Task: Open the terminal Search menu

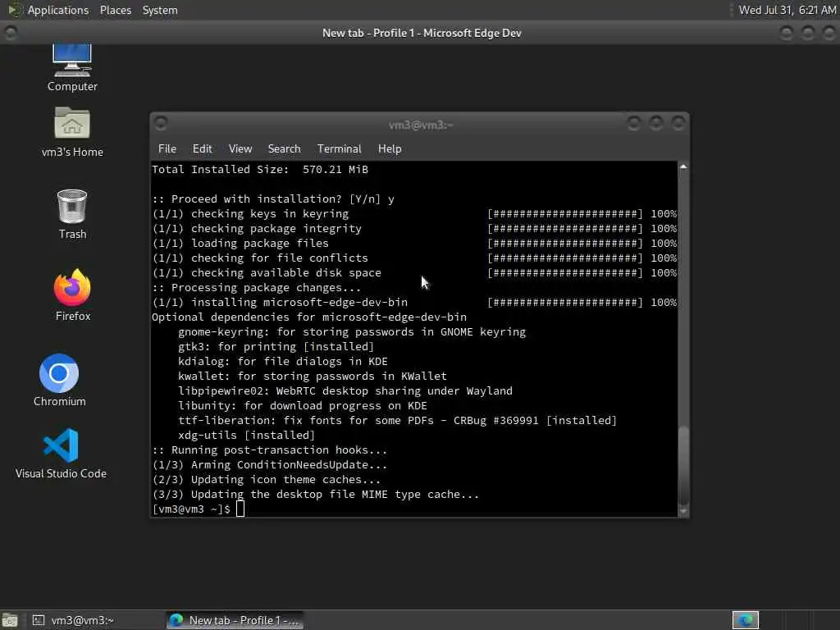Action: [284, 149]
